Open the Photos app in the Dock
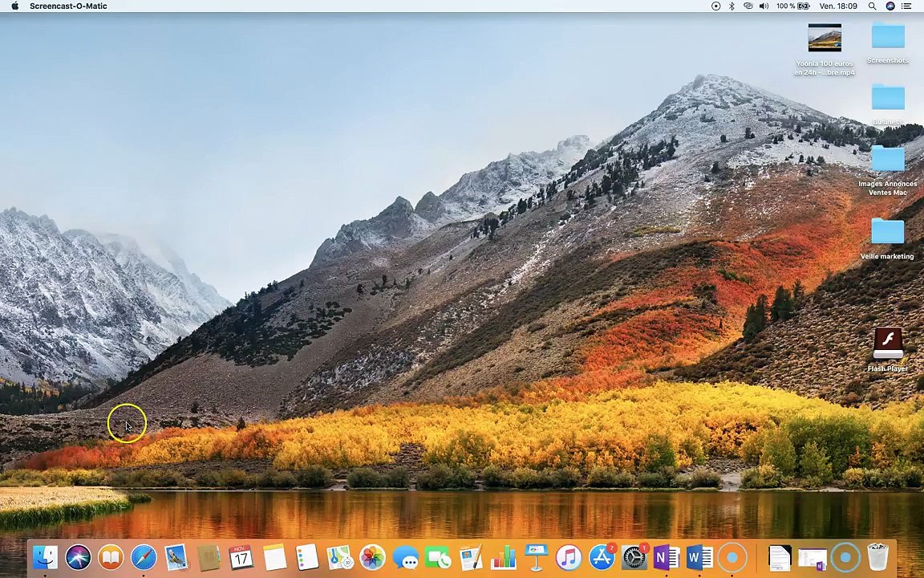Screen dimensions: 924x578 tap(372, 557)
